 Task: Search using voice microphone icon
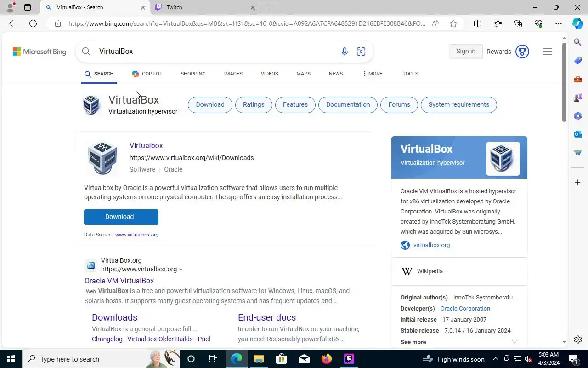(x=345, y=52)
